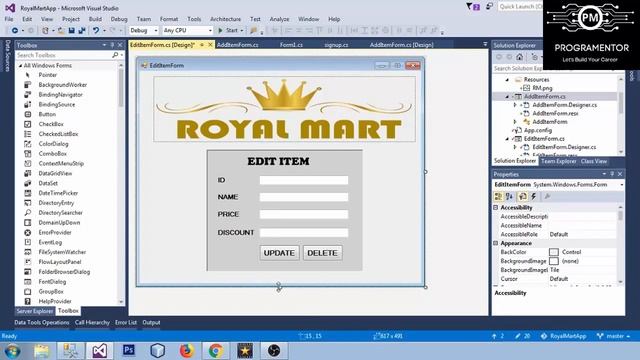Image resolution: width=640 pixels, height=360 pixels.
Task: Click the DELETE button on form
Action: (322, 253)
